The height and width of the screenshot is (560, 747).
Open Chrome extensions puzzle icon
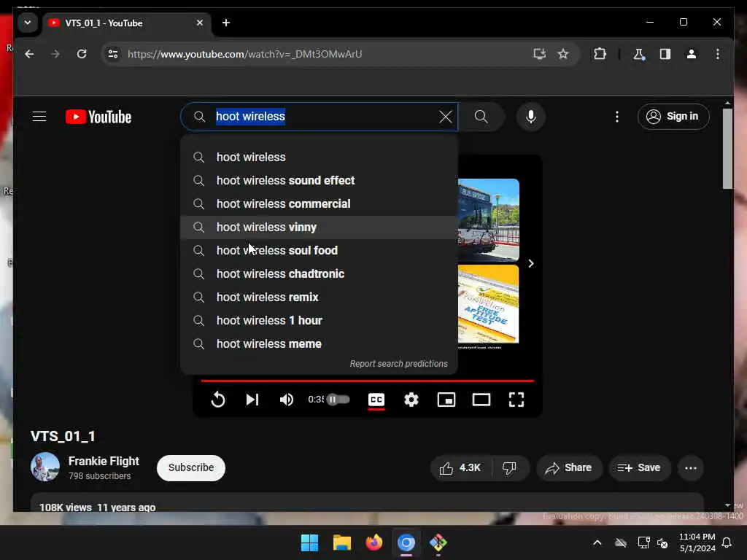600,54
